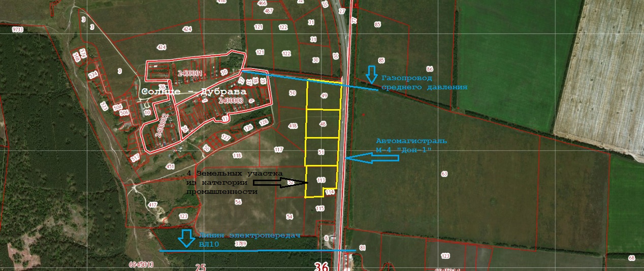Screen dimensions: 644x271
Task: Click the large parcel numbered 63
Action: click(x=444, y=174)
